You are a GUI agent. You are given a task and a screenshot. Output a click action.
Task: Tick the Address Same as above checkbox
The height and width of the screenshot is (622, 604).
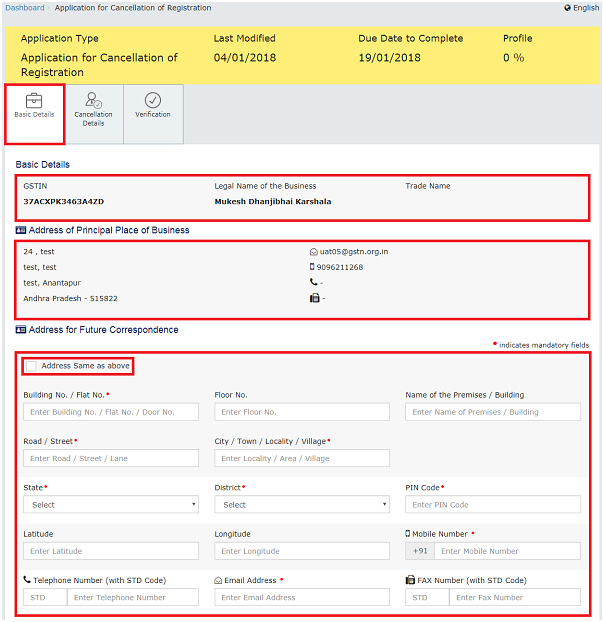coord(31,366)
